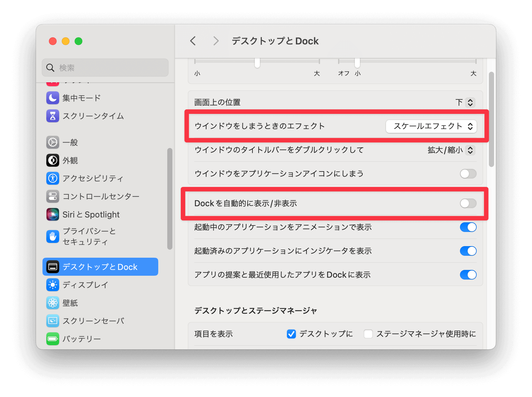This screenshot has width=532, height=397.
Task: Open アクセシビリティ settings pane
Action: [100, 178]
